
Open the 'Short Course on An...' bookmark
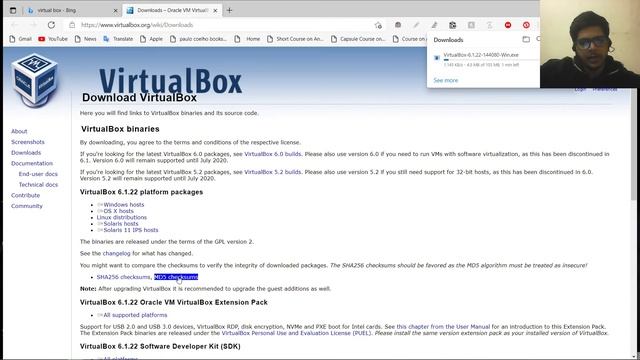[x=295, y=39]
